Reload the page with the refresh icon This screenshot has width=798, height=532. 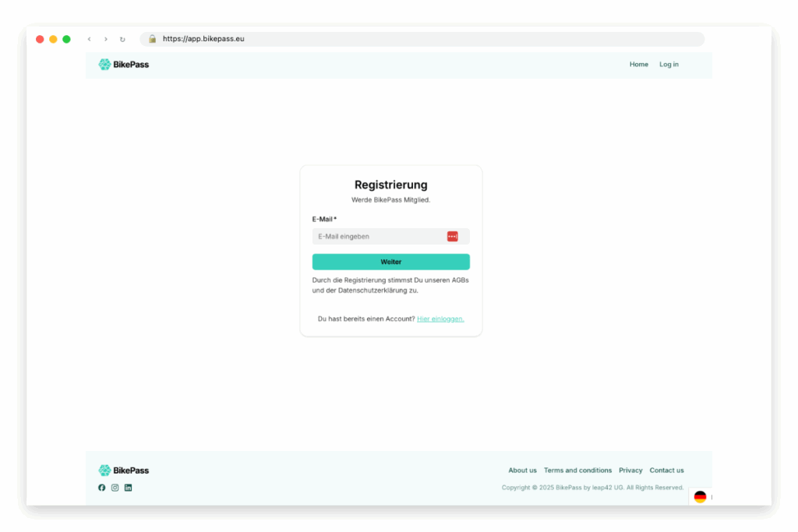(122, 39)
